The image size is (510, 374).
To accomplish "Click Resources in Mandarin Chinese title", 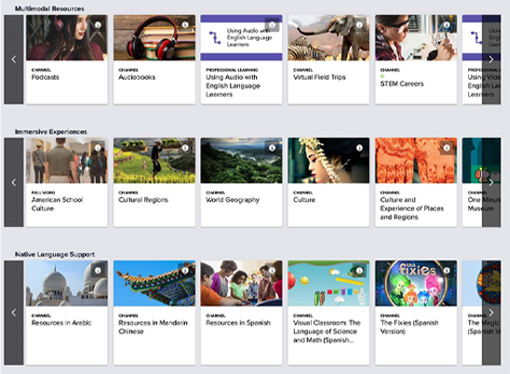I will tap(153, 327).
